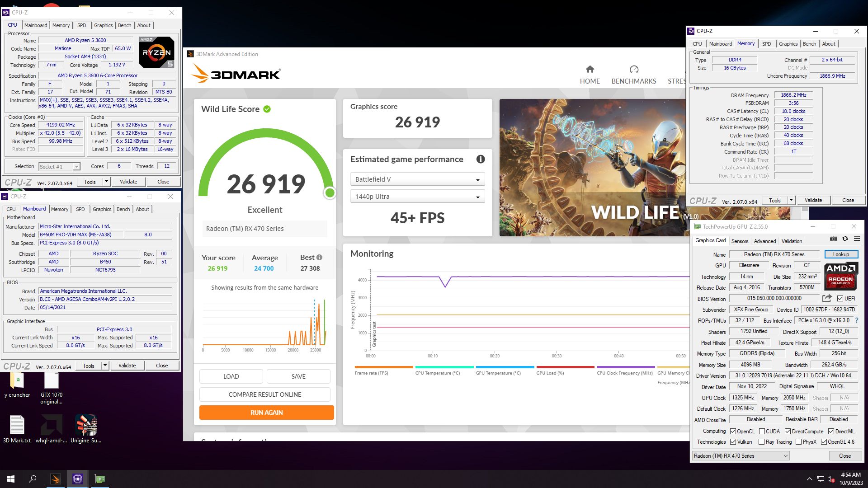868x488 pixels.
Task: Click the GPU Name field Radeon RX 470 Series
Action: pyautogui.click(x=774, y=254)
